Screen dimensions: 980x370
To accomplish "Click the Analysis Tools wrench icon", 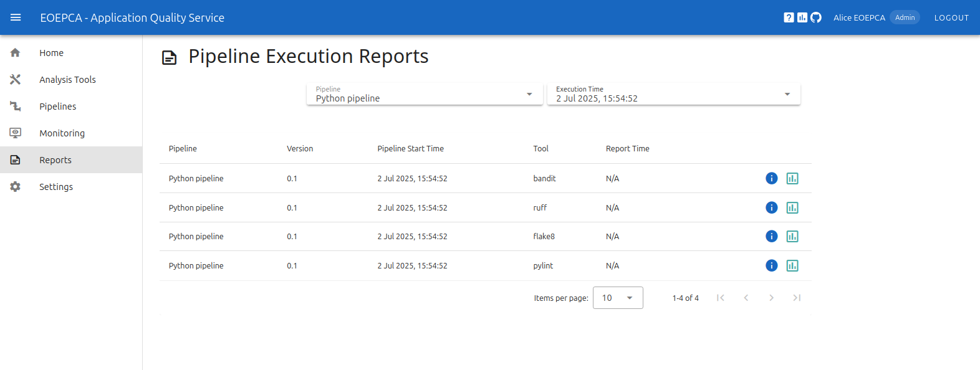I will 16,80.
